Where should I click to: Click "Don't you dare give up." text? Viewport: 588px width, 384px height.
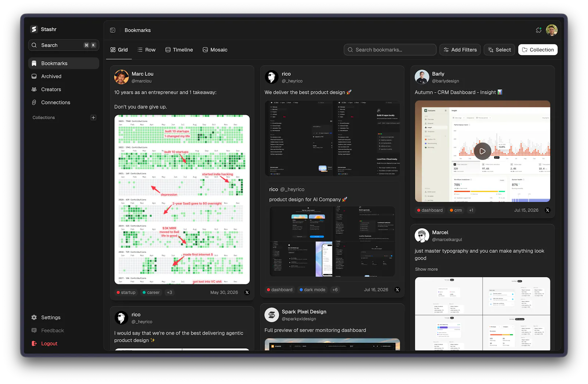point(140,107)
